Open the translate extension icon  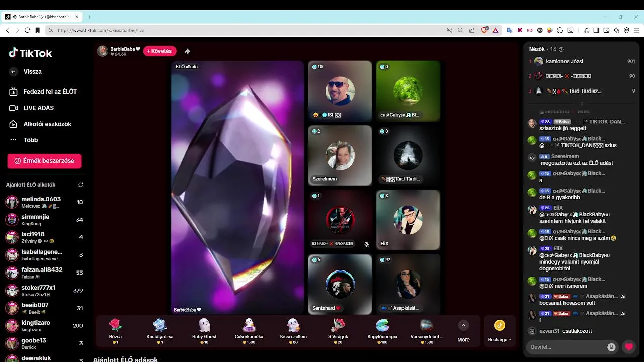pos(509,30)
